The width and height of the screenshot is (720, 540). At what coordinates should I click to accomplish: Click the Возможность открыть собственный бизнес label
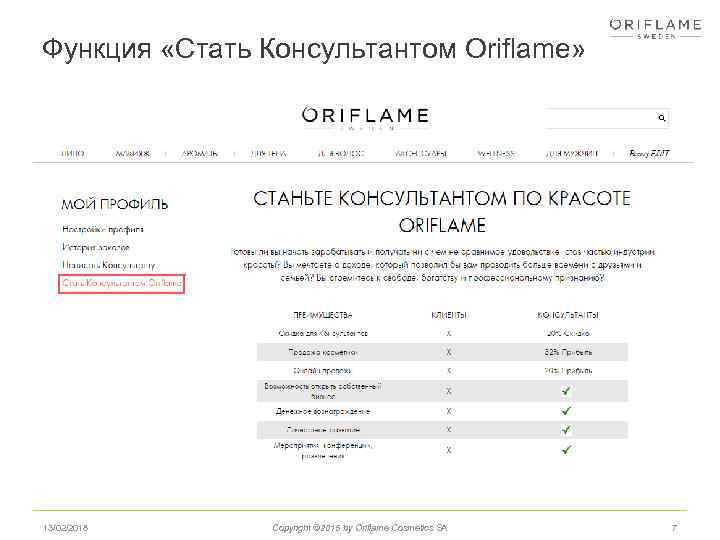323,391
